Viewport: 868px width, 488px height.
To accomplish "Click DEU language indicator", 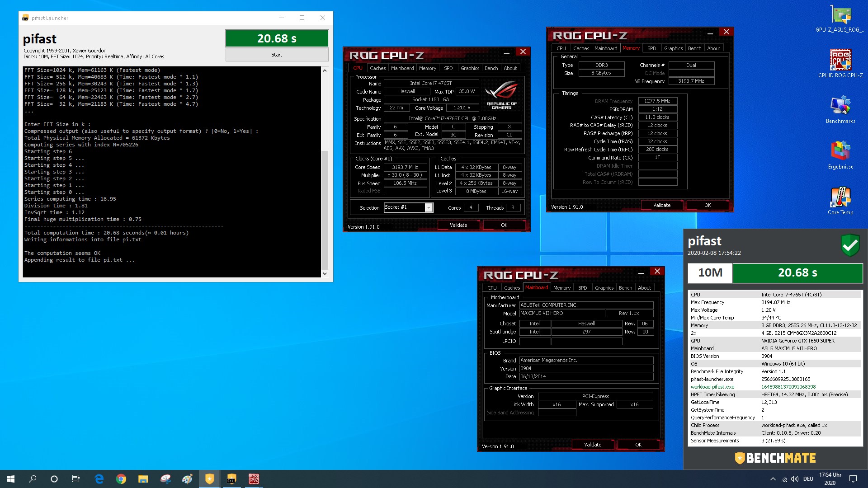I will (808, 479).
